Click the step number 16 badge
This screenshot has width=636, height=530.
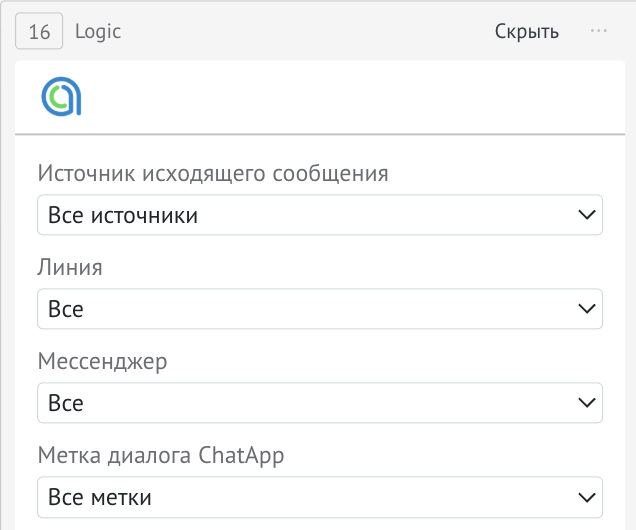pos(40,32)
